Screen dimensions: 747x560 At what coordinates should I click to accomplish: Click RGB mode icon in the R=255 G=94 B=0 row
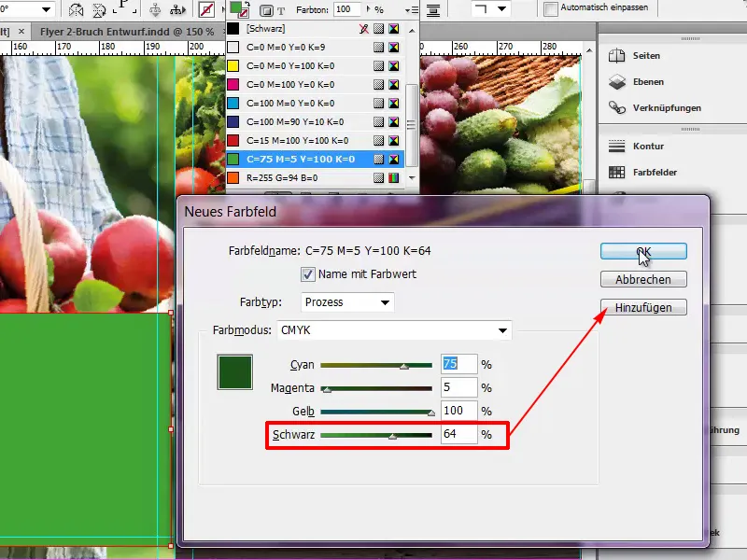pyautogui.click(x=394, y=178)
